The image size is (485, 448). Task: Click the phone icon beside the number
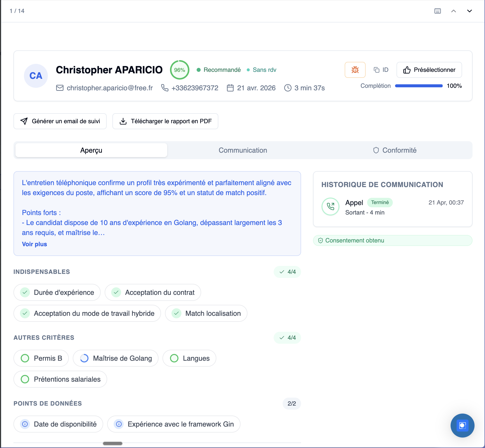pyautogui.click(x=164, y=88)
